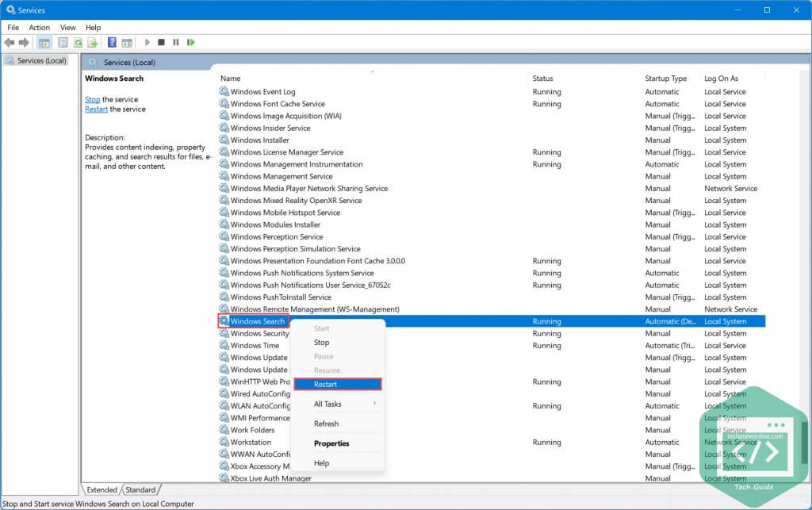Screen dimensions: 812x510
Task: Start the service with the play toolbar icon
Action: pos(146,42)
